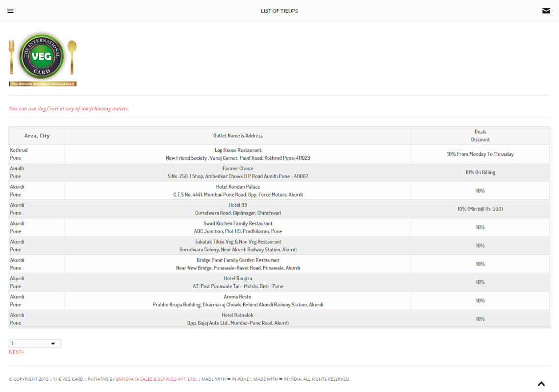Click 10% (Min bill Rs. 500) deal

480,209
